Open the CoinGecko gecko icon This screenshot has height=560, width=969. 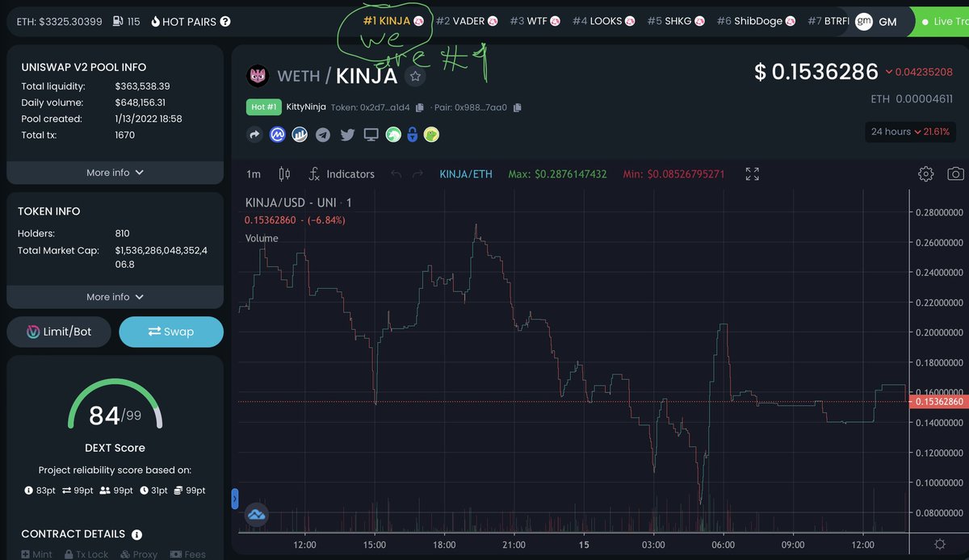432,135
